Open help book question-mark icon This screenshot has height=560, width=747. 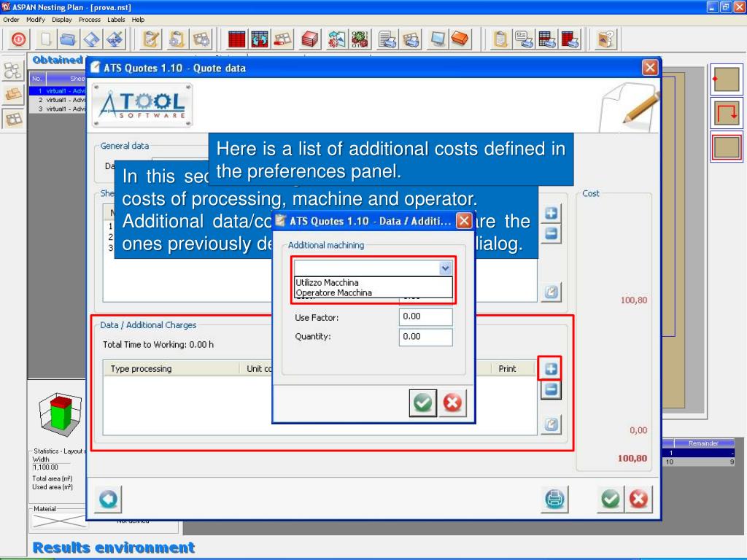tap(606, 39)
